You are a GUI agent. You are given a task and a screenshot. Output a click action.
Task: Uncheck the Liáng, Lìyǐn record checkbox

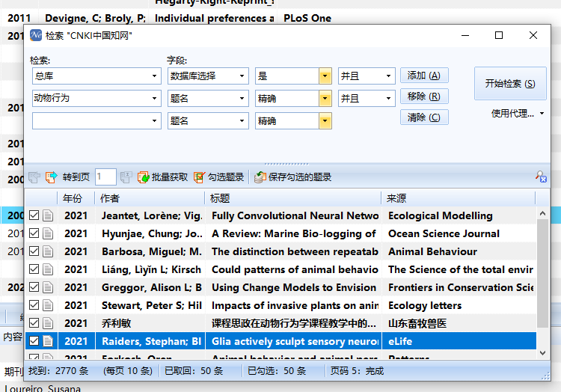[x=34, y=269]
